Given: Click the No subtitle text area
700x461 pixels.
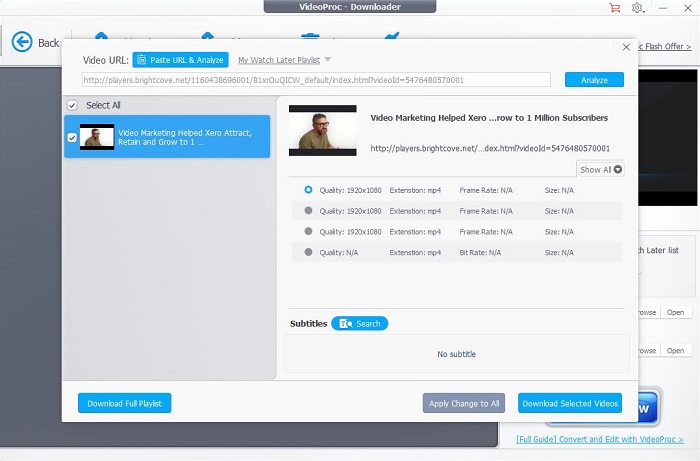Looking at the screenshot, I should (457, 354).
